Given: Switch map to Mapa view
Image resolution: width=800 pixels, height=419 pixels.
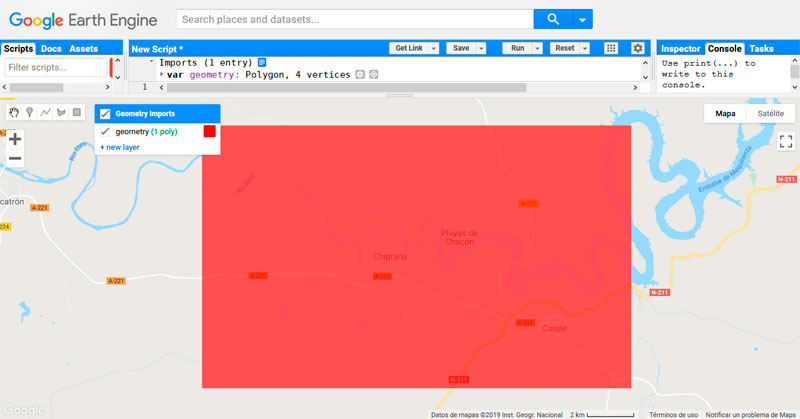Looking at the screenshot, I should coord(725,113).
